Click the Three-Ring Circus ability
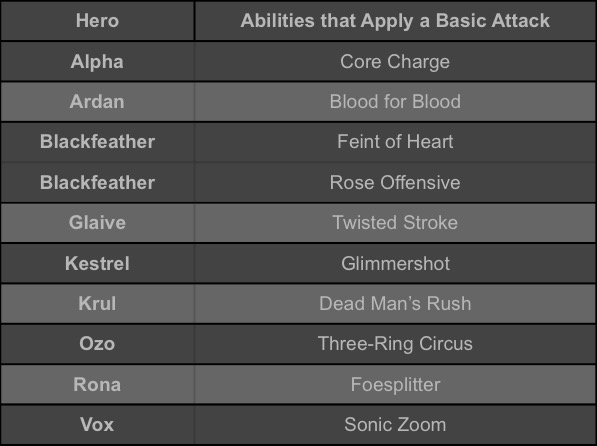The height and width of the screenshot is (446, 597). coord(395,344)
